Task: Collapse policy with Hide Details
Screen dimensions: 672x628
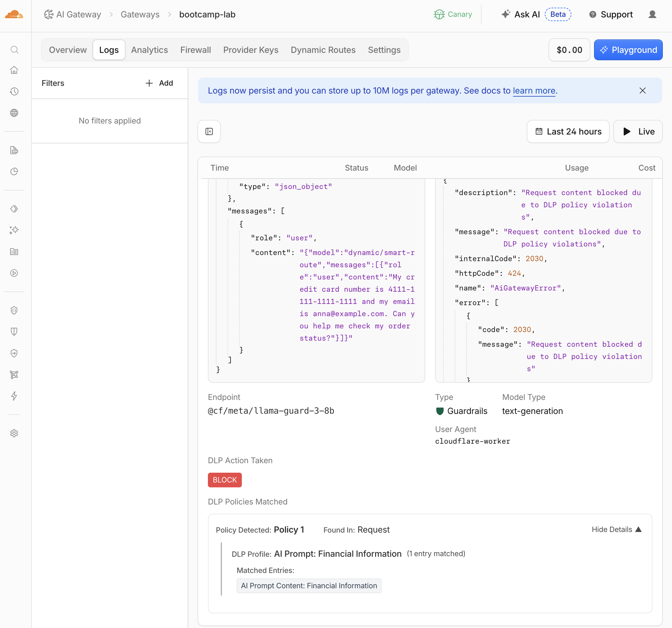Action: tap(617, 529)
